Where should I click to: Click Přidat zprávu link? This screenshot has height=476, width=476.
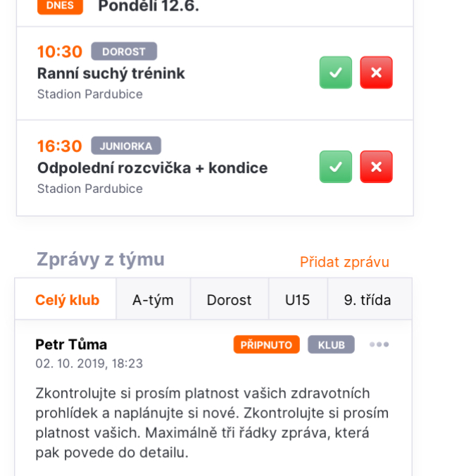coord(344,262)
